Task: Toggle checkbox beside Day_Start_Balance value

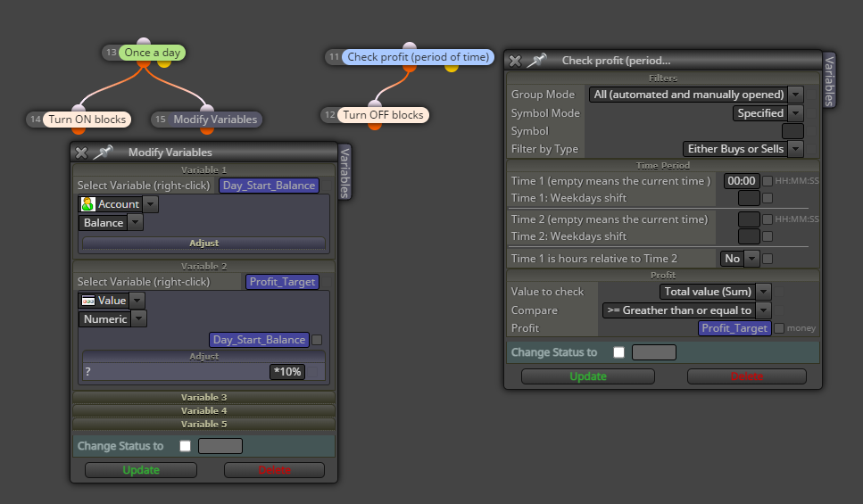Action: click(317, 340)
